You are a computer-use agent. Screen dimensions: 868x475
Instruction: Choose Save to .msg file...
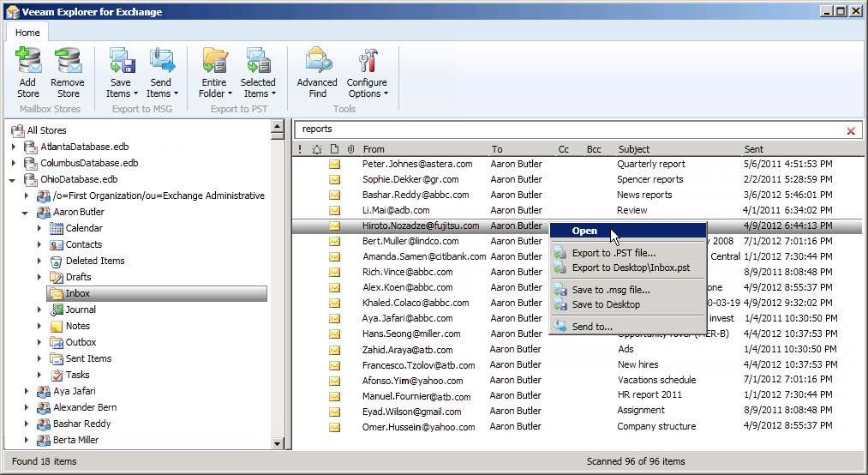click(628, 290)
